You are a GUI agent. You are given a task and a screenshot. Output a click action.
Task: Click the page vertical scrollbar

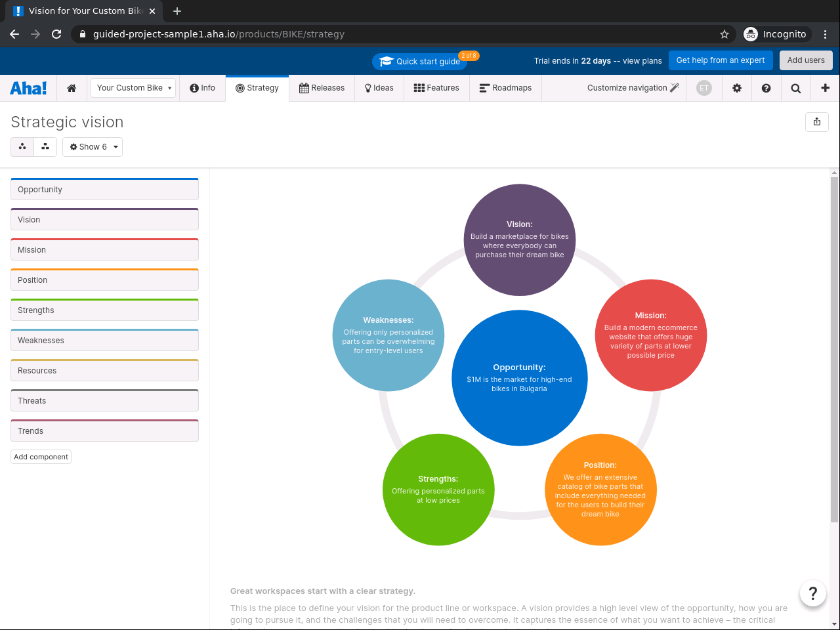click(x=834, y=349)
